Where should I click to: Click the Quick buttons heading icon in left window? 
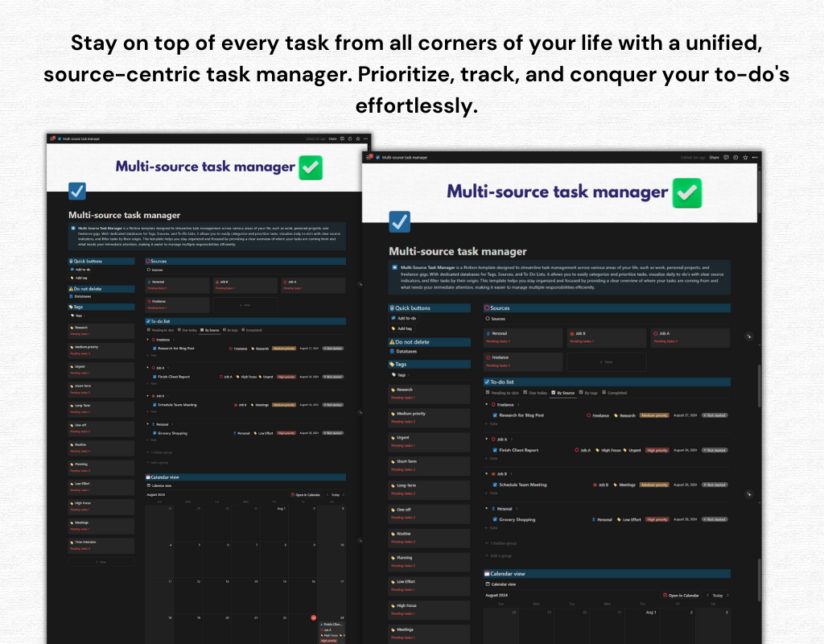click(71, 262)
